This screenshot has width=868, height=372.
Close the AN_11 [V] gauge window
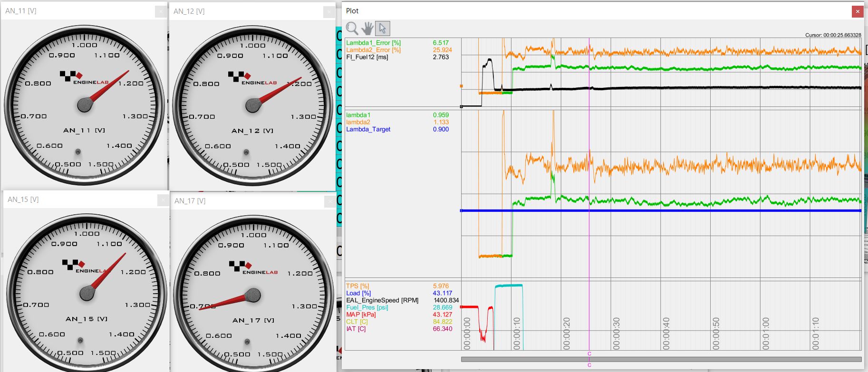pos(161,11)
